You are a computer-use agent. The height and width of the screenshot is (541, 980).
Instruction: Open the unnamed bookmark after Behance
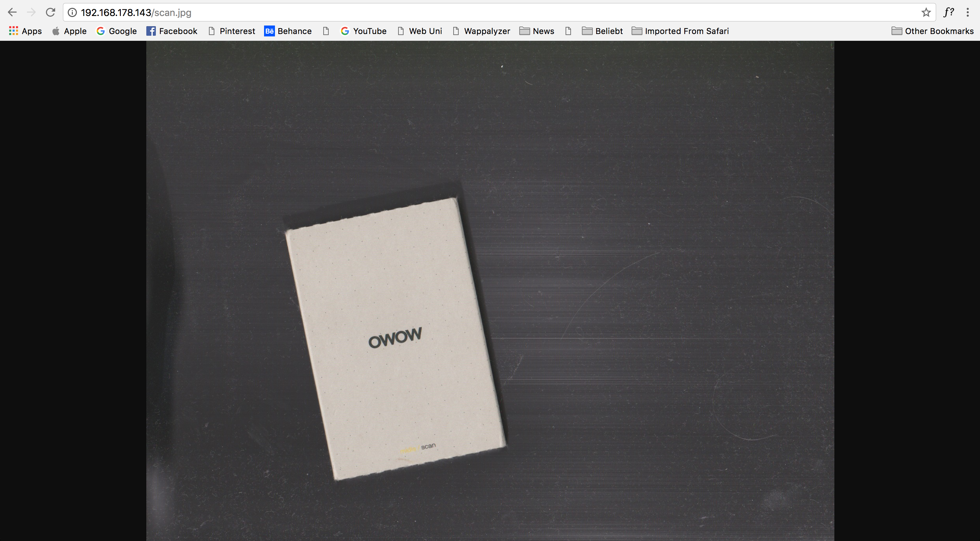[x=326, y=31]
